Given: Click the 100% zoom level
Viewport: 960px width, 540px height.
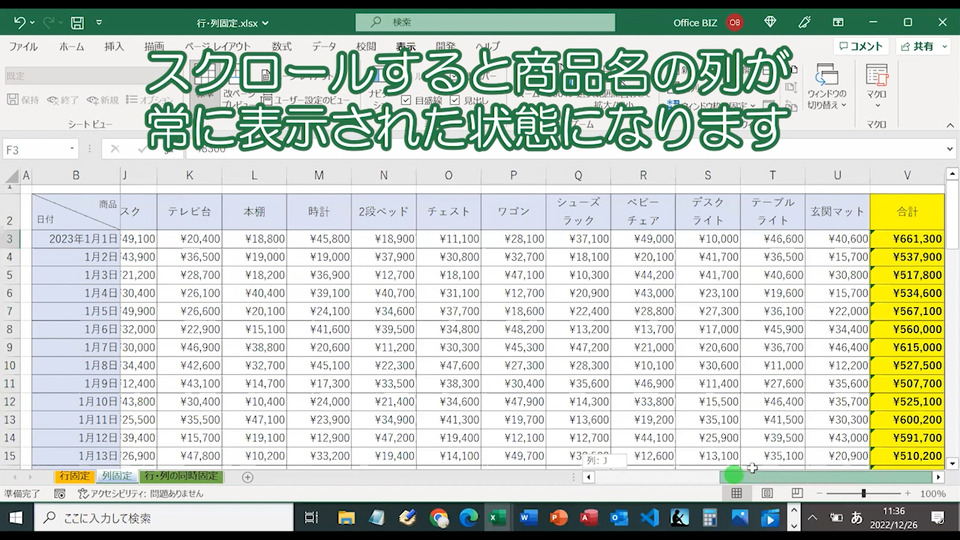Looking at the screenshot, I should (932, 493).
